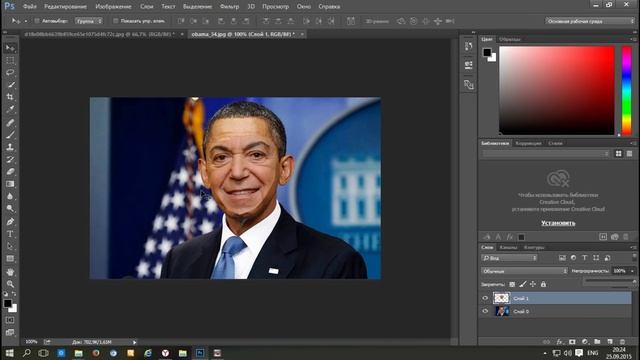Open the Изображение menu

point(113,7)
